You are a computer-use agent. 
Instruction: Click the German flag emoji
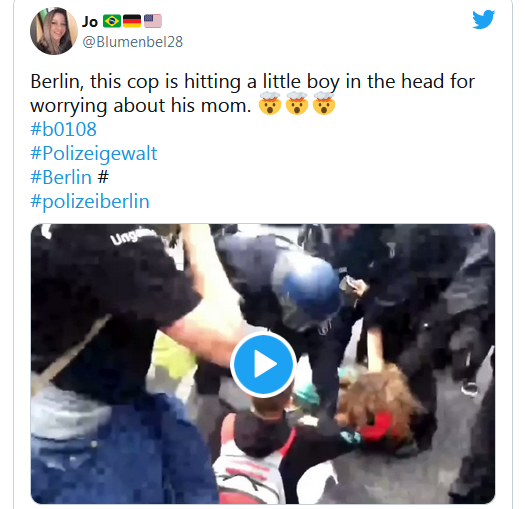(x=132, y=21)
